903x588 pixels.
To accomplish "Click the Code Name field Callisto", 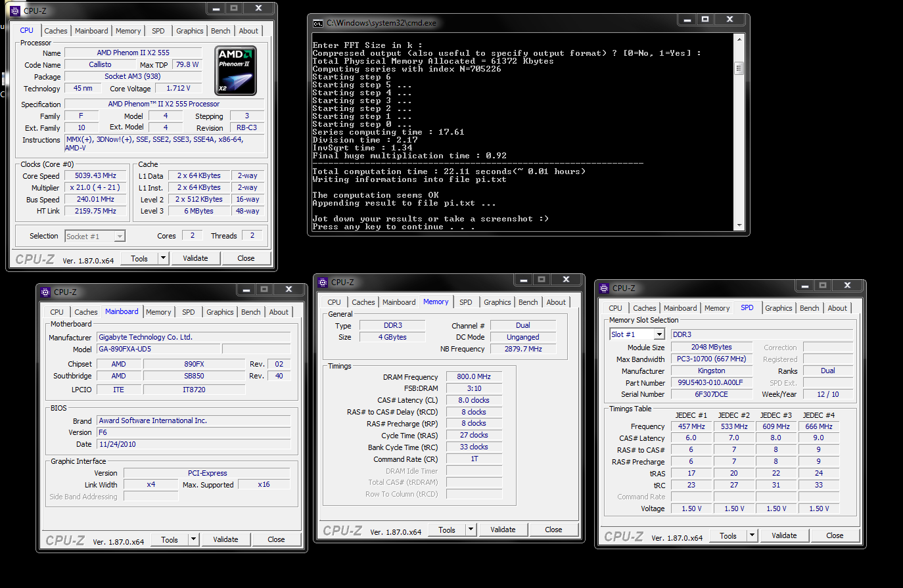I will click(x=100, y=64).
